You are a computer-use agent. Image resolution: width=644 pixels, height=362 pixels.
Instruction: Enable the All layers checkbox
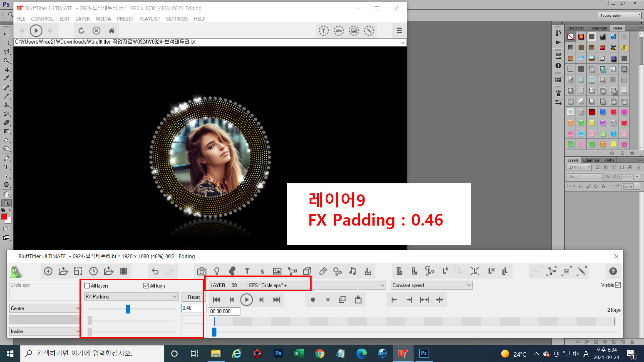tap(87, 286)
